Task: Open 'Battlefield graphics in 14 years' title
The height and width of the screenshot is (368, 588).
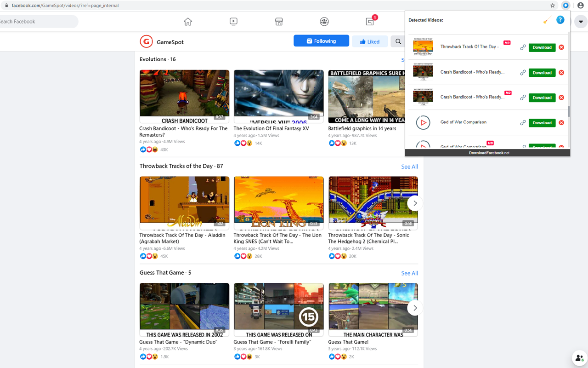Action: coord(362,129)
